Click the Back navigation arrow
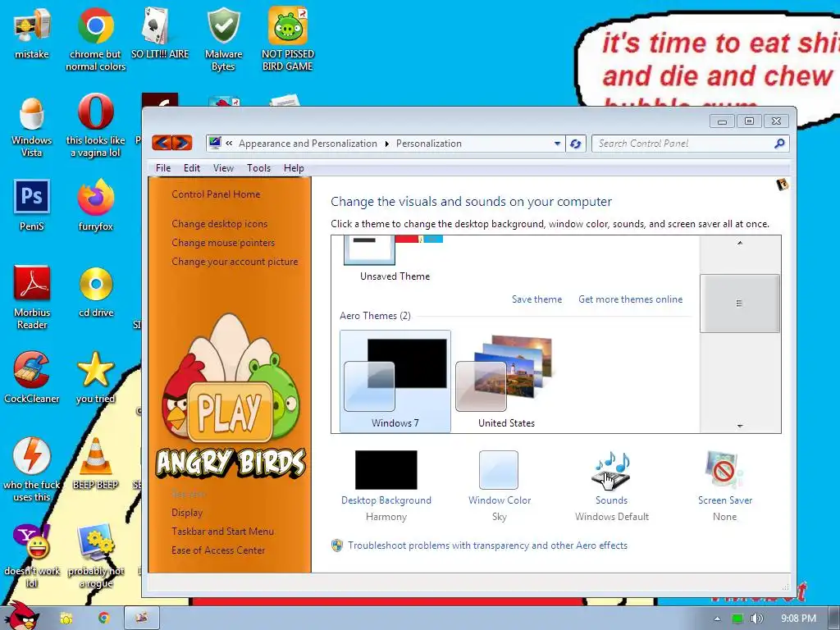Viewport: 840px width, 630px height. [162, 143]
